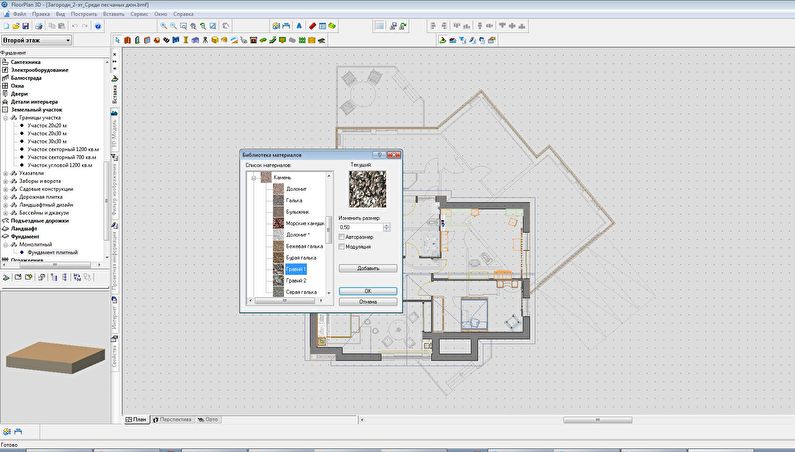
Task: Expand the Заборы и ворота tree node
Action: click(x=7, y=180)
